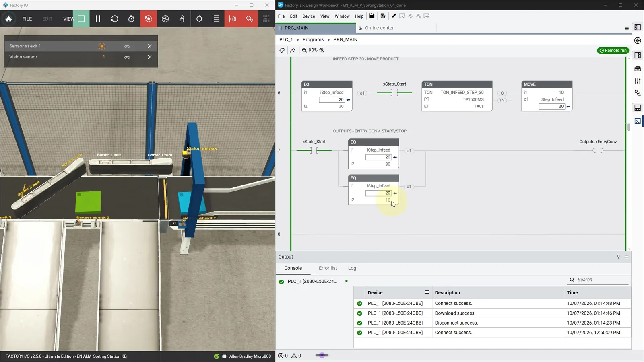Open the tab list hamburger menu
Viewport: 644px width, 362px height.
(x=627, y=28)
